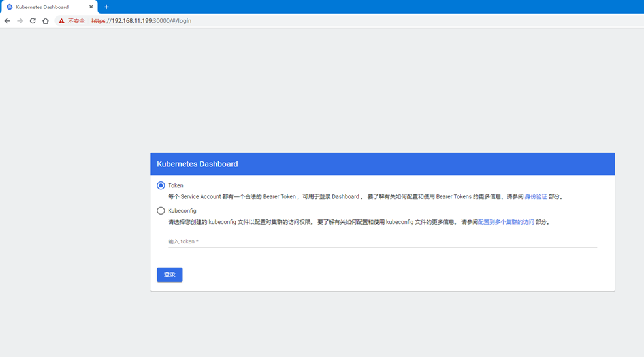Click the 不安全 security label
Image resolution: width=644 pixels, height=357 pixels.
[x=76, y=21]
